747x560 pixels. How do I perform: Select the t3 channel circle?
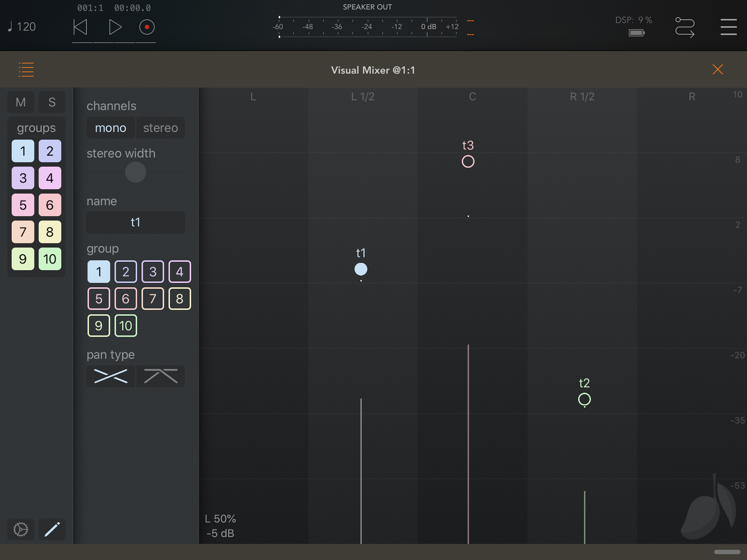click(x=468, y=161)
